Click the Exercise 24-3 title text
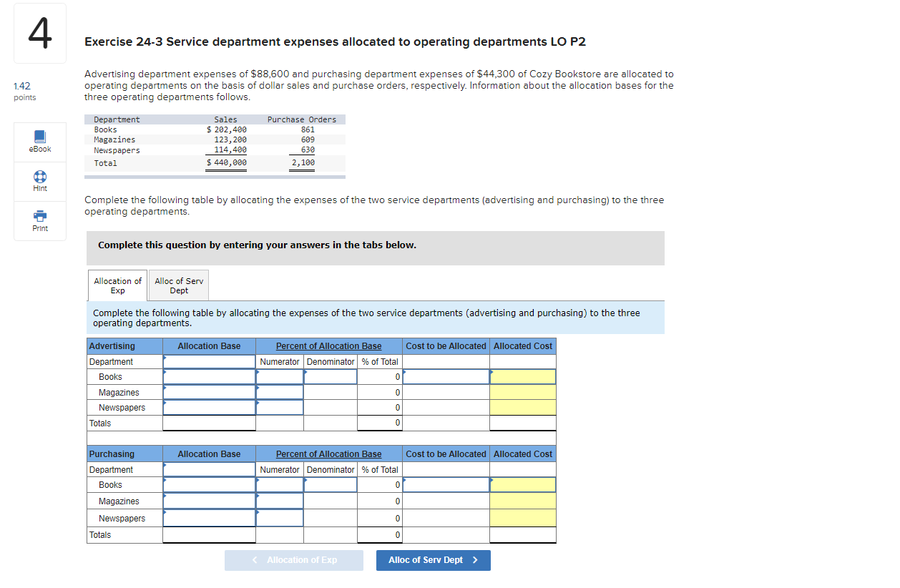The image size is (900, 588). 335,41
